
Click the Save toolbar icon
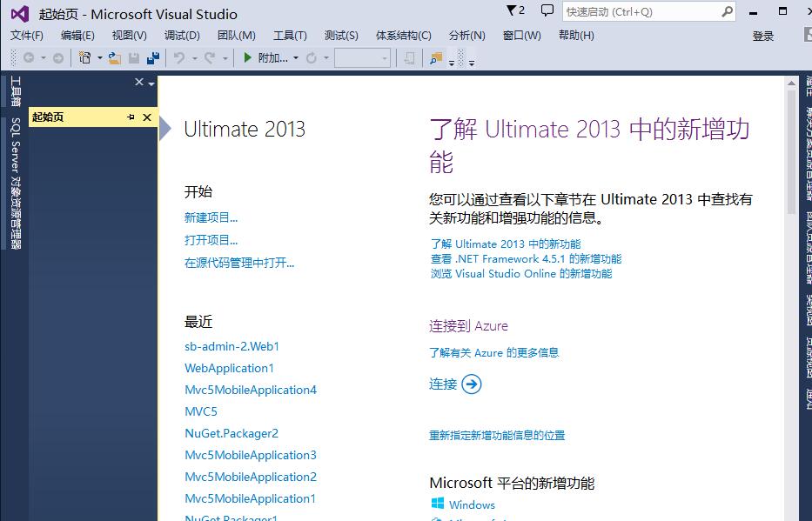[x=134, y=58]
